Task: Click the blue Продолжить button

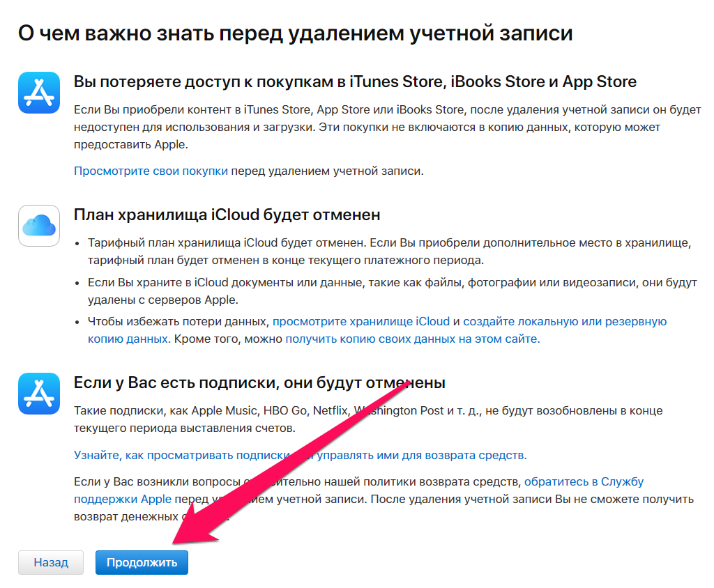Action: tap(142, 562)
